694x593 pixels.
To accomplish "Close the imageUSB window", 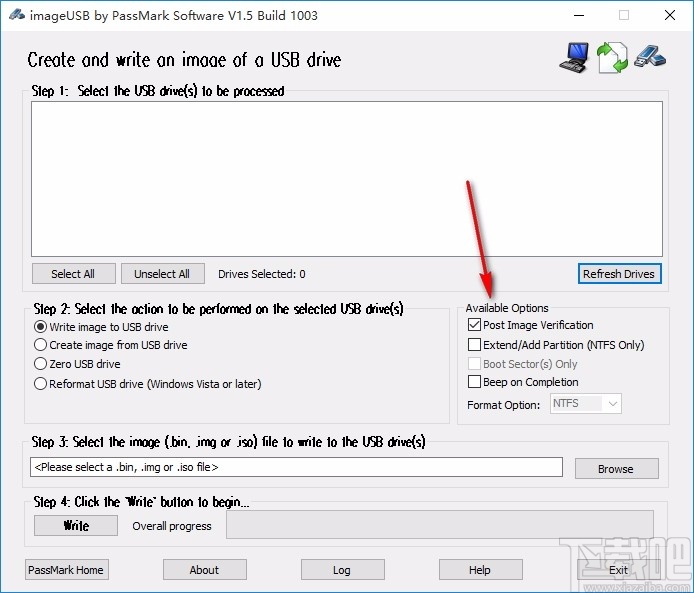I will click(x=670, y=15).
